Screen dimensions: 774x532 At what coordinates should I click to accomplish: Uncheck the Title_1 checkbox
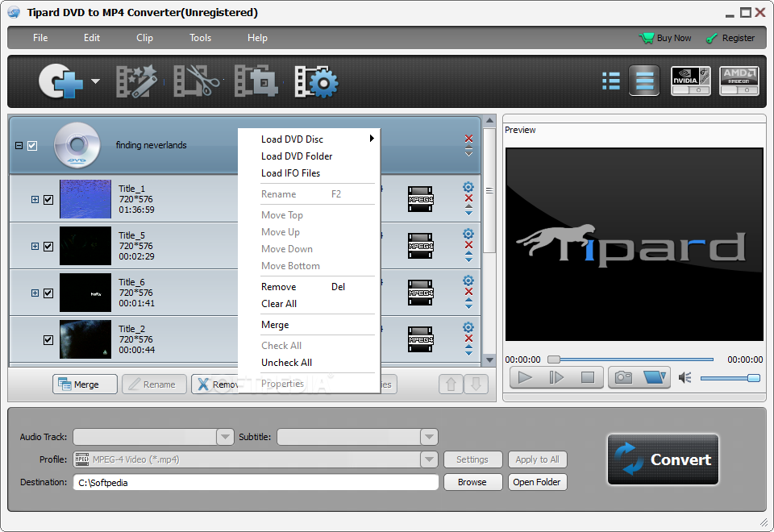tap(48, 199)
